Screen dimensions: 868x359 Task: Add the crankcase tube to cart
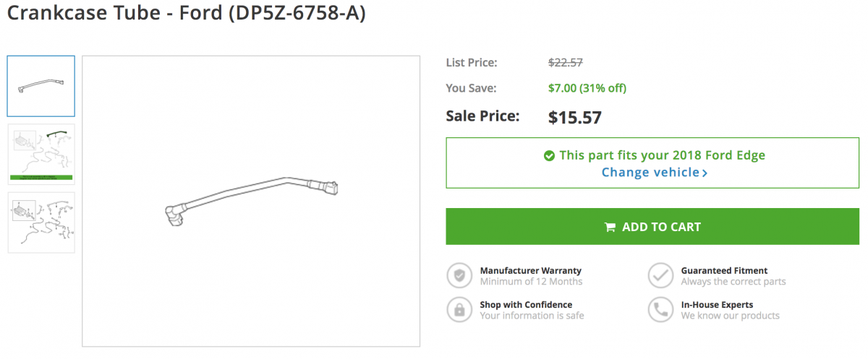click(652, 227)
